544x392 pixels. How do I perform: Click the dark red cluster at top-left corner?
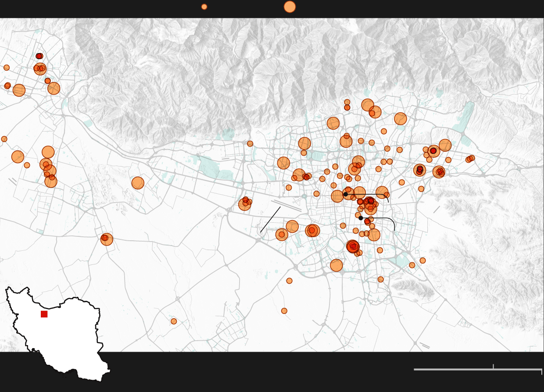39,56
